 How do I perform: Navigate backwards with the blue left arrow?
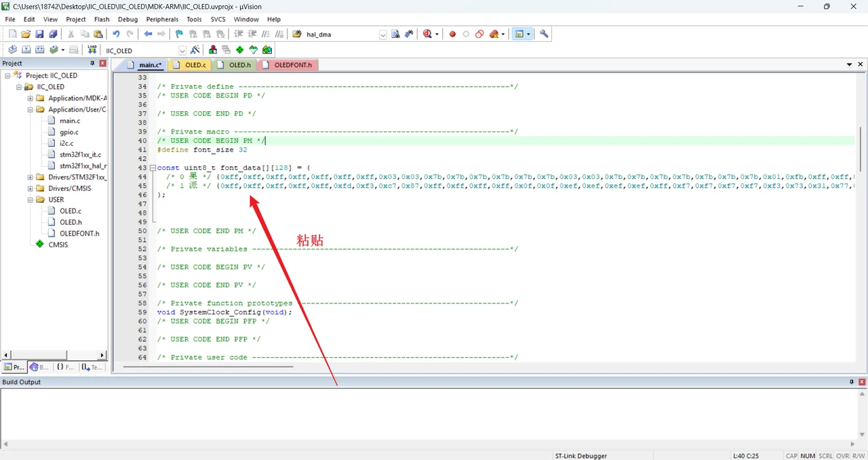(148, 34)
